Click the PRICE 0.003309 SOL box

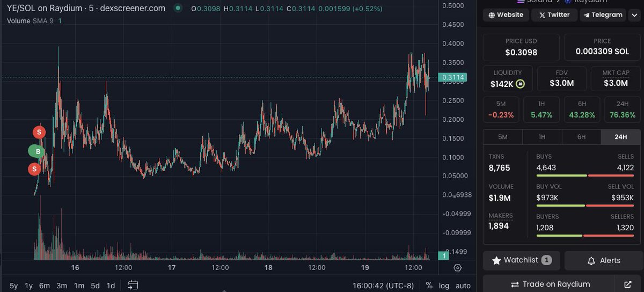pos(602,47)
